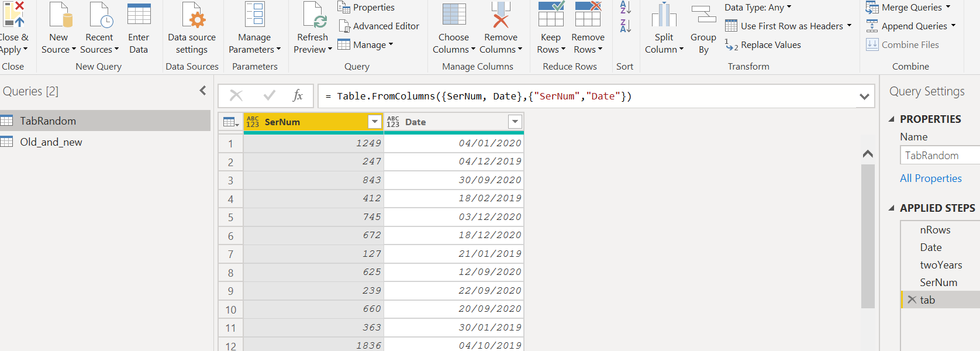Open Append Queries dropdown arrow
Image resolution: width=980 pixels, height=351 pixels.
(x=953, y=26)
